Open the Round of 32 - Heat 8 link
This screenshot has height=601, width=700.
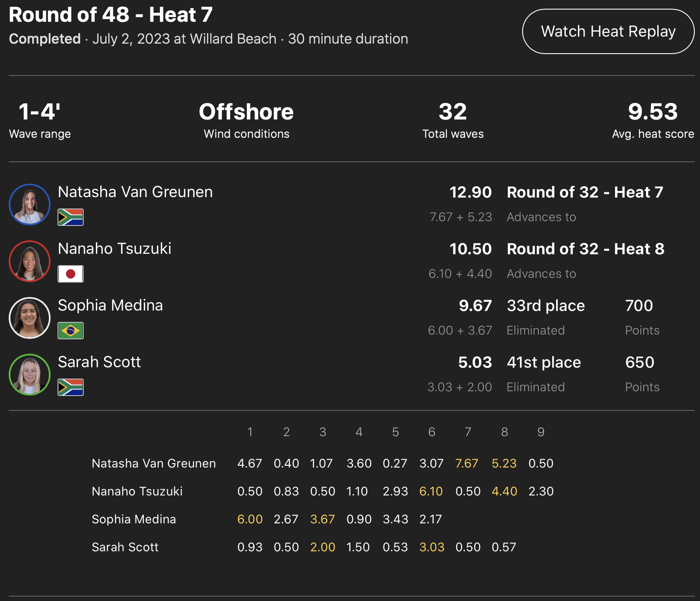(585, 249)
